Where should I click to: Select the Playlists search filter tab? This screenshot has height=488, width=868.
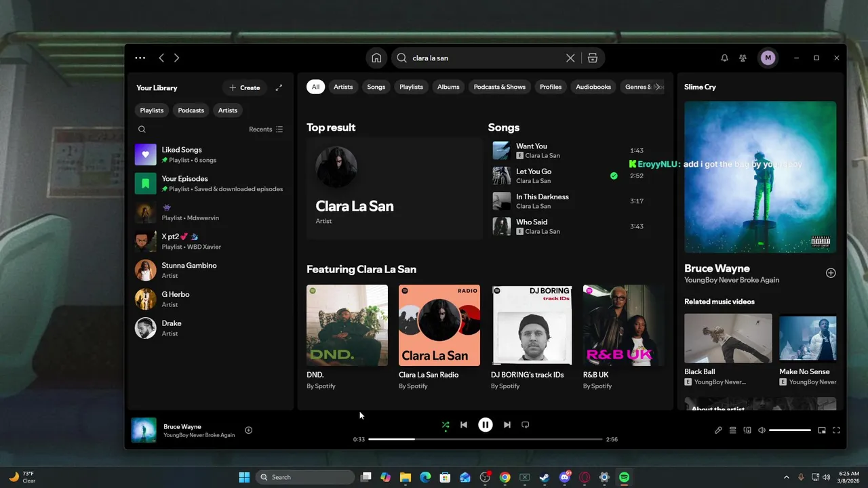(411, 87)
